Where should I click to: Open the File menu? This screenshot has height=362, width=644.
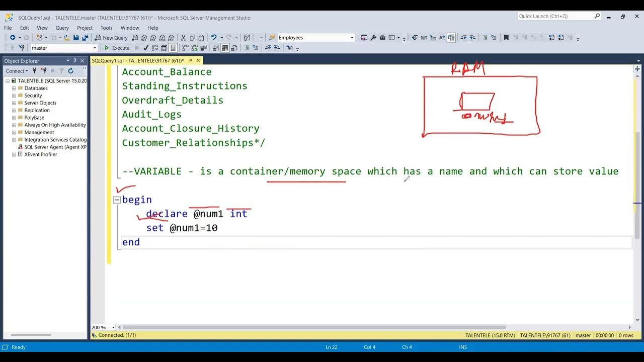pyautogui.click(x=8, y=28)
